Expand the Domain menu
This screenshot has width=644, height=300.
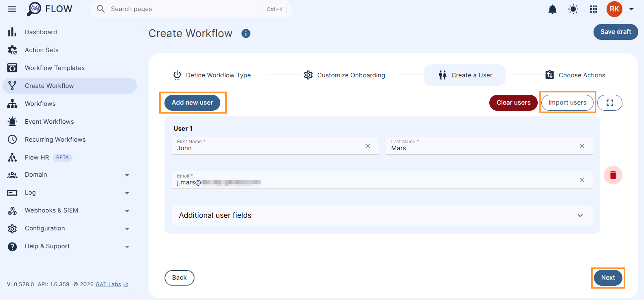click(127, 175)
